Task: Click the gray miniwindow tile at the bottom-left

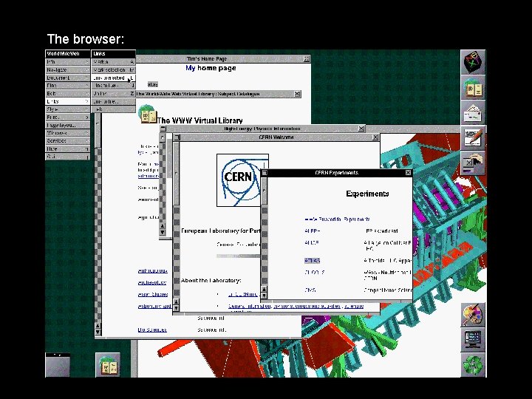Action: click(x=58, y=365)
